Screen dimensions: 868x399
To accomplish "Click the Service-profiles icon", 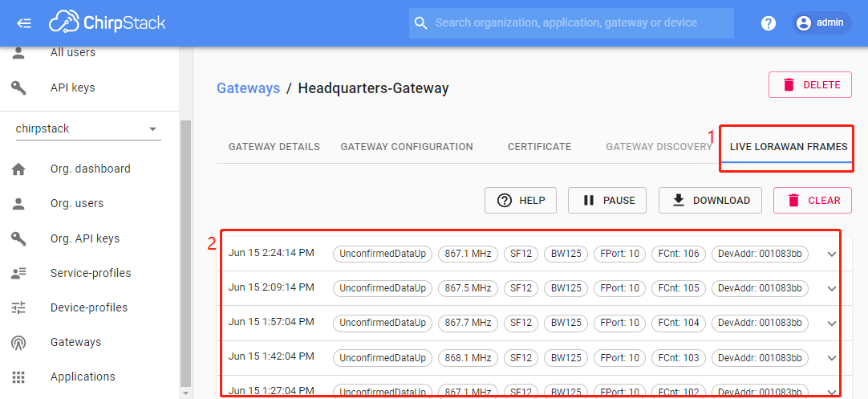I will (x=18, y=273).
